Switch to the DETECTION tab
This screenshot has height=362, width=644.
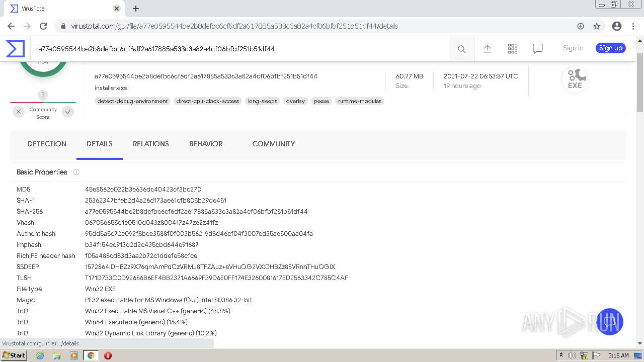point(47,144)
